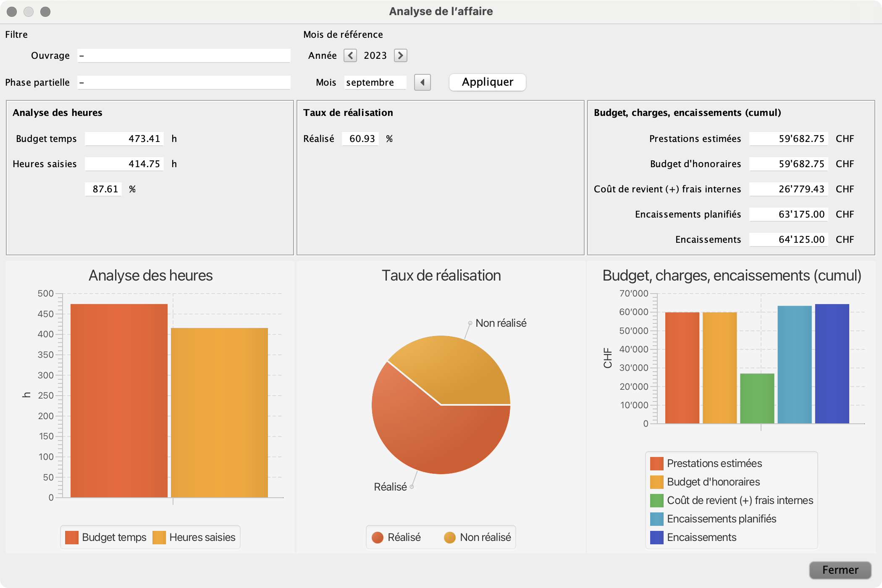Click the Appliquer button
Screen dimensions: 882x588
click(488, 82)
